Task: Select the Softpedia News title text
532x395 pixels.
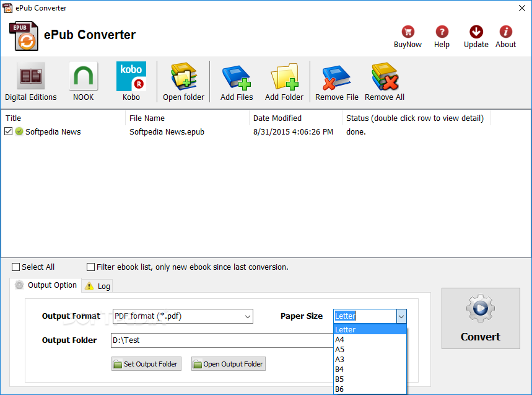Action: click(x=53, y=132)
